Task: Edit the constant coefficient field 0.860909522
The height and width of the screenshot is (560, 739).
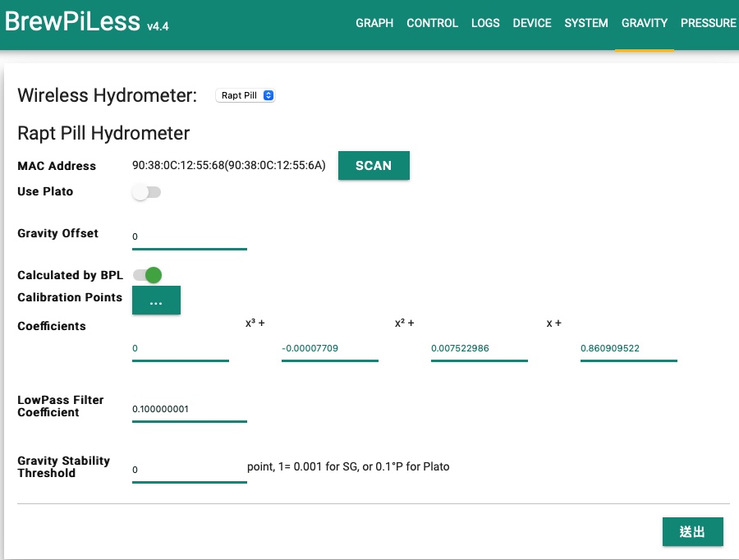Action: pos(629,349)
